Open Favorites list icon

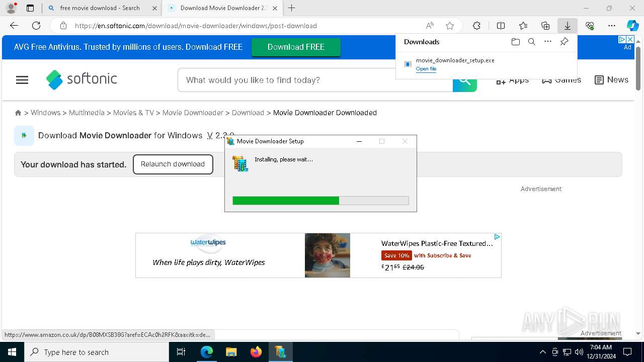click(x=523, y=26)
